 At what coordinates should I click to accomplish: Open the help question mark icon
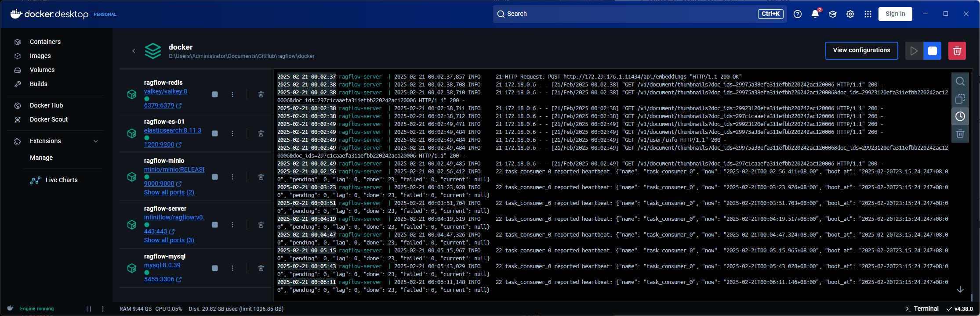798,14
